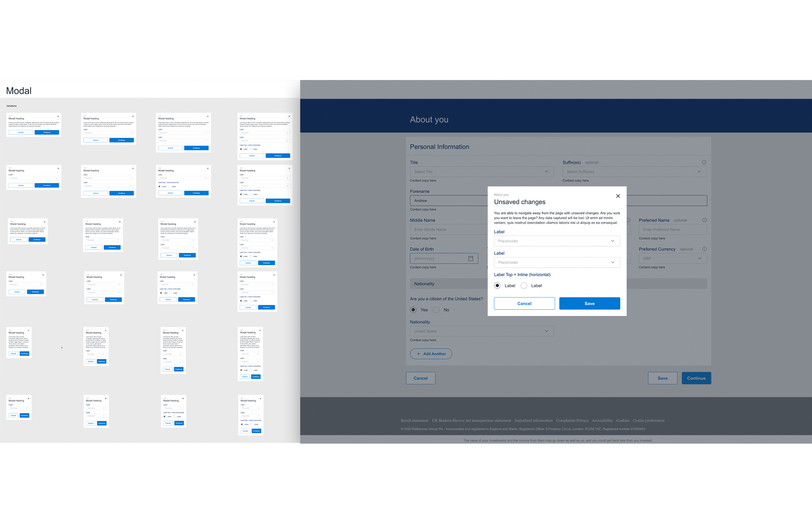Open first Placeholder dropdown in modal

557,241
